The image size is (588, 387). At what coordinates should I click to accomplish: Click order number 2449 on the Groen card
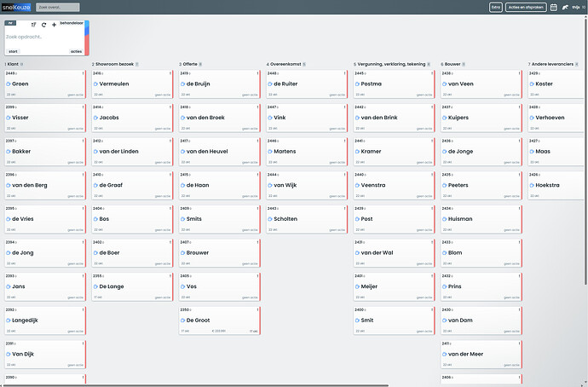[x=10, y=73]
